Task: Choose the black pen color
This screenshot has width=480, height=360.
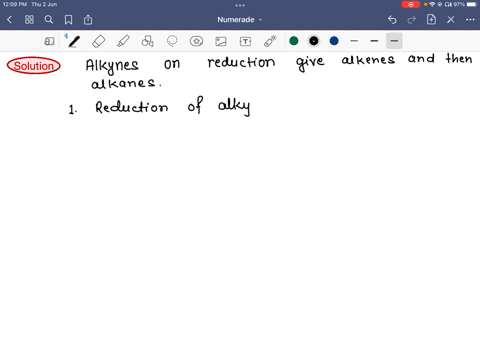Action: [x=314, y=41]
